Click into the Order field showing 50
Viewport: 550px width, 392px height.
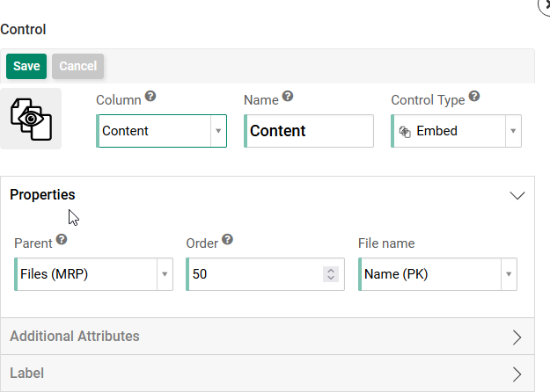pos(251,274)
